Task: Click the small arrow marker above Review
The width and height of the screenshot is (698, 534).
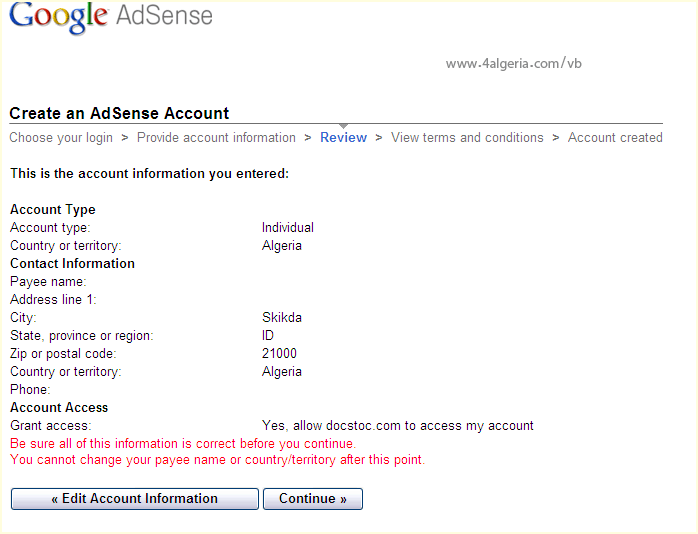Action: coord(343,126)
